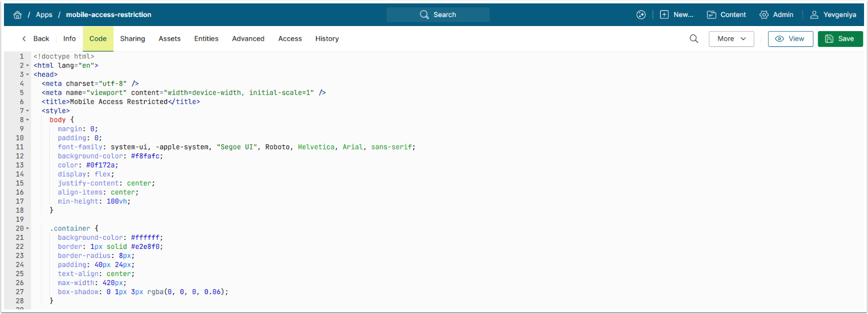
Task: Click "max-width" property on line 26
Action: tap(76, 283)
